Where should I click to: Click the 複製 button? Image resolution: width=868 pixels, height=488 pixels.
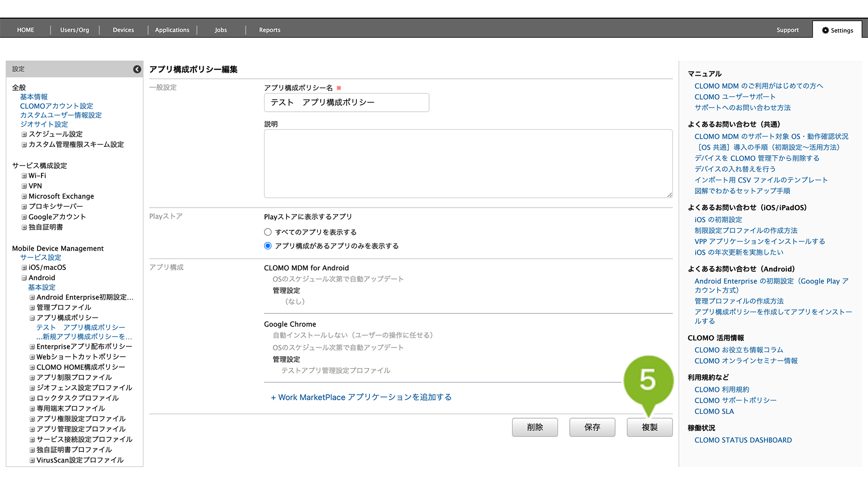[x=649, y=427]
